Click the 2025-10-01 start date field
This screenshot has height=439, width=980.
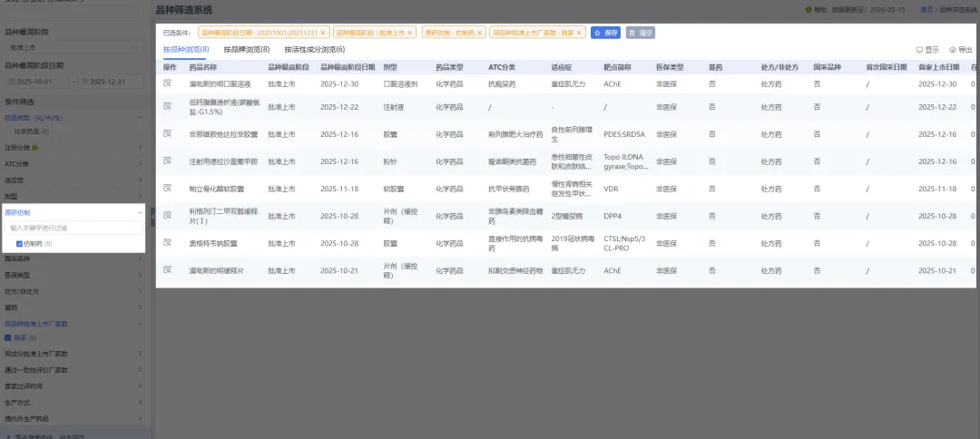click(39, 82)
